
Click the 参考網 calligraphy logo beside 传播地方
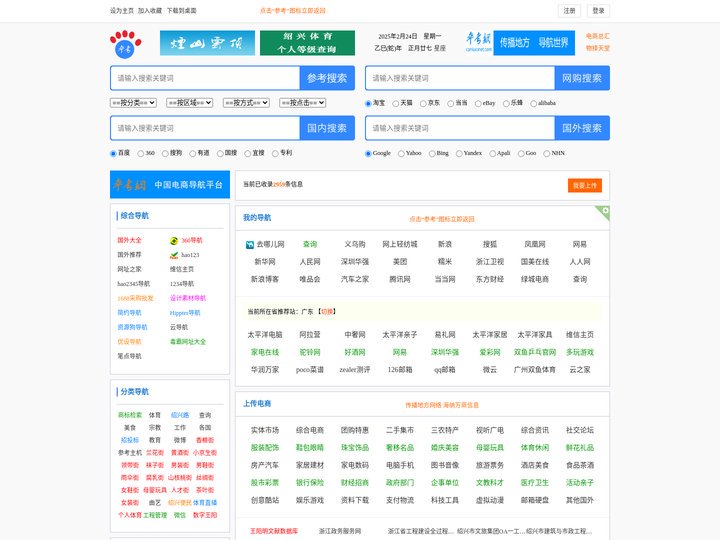(478, 42)
